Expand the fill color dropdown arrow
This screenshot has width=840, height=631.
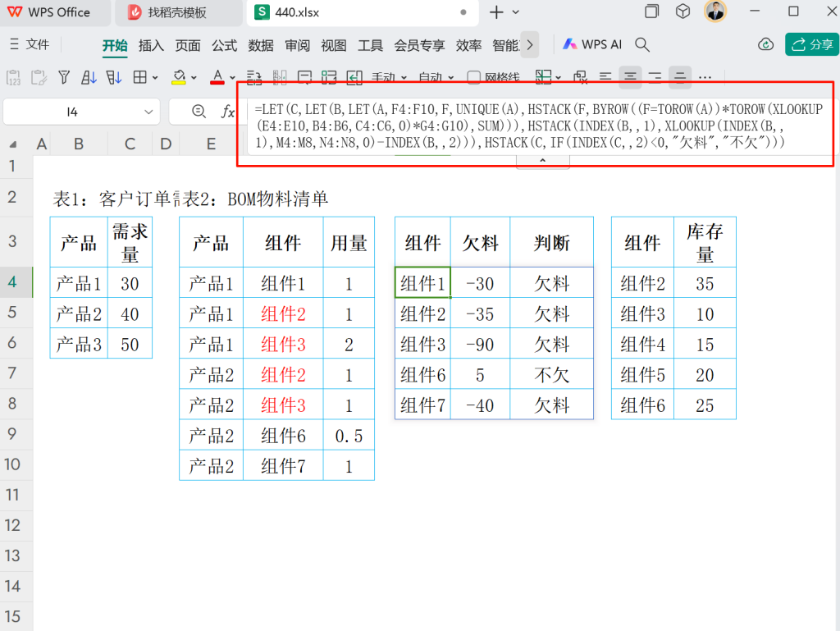point(194,78)
